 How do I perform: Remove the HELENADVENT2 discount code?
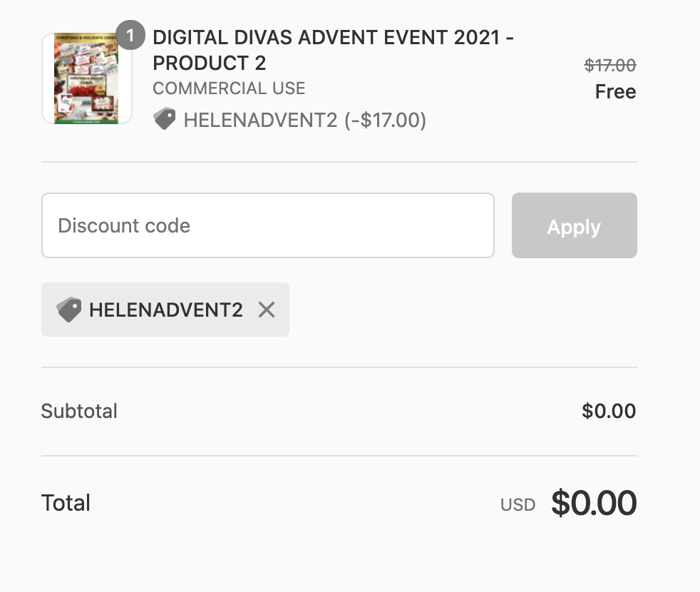tap(267, 310)
